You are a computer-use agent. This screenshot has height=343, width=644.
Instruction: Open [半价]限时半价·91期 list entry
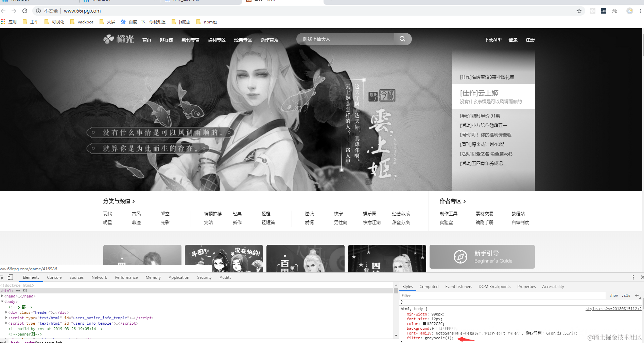pyautogui.click(x=480, y=116)
